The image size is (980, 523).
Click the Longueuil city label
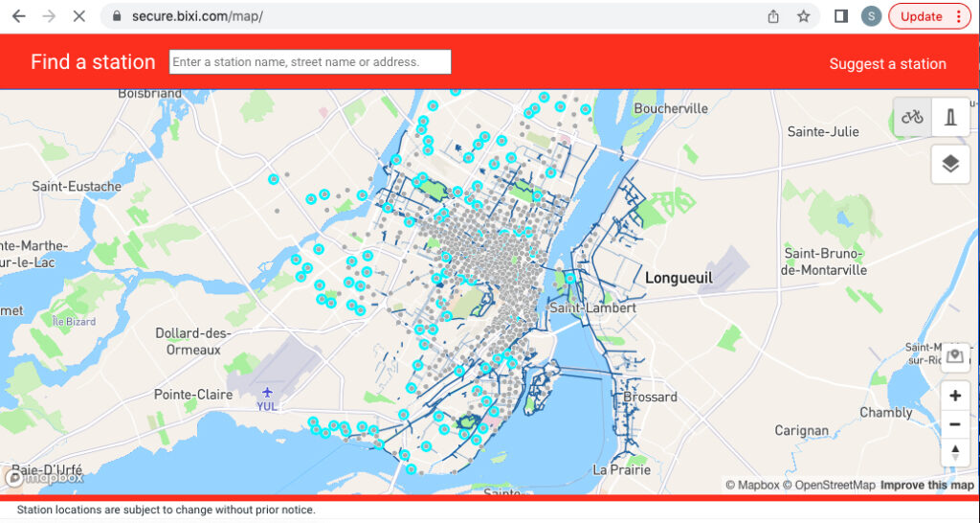tap(679, 278)
